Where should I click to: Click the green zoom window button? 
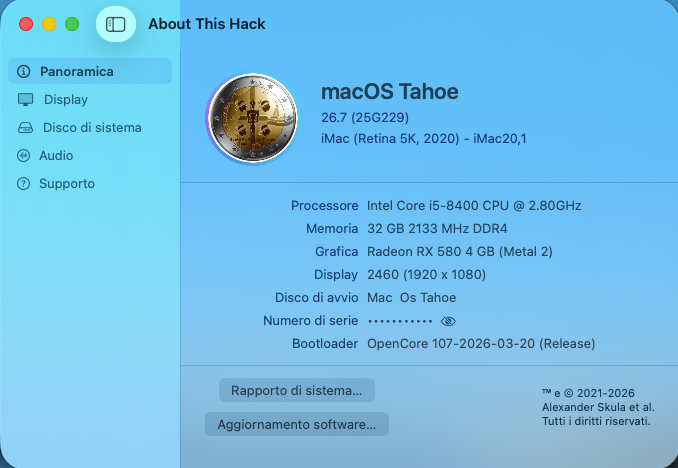72,24
